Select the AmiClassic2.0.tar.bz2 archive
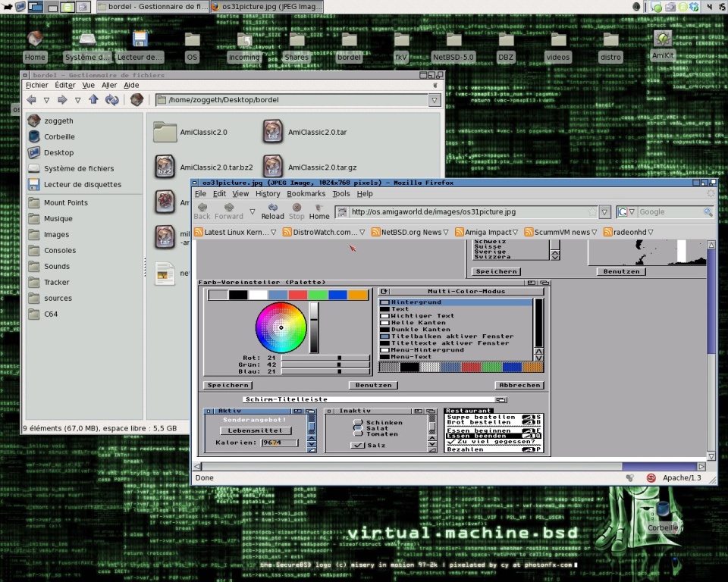Image resolution: width=728 pixels, height=582 pixels. [x=204, y=167]
